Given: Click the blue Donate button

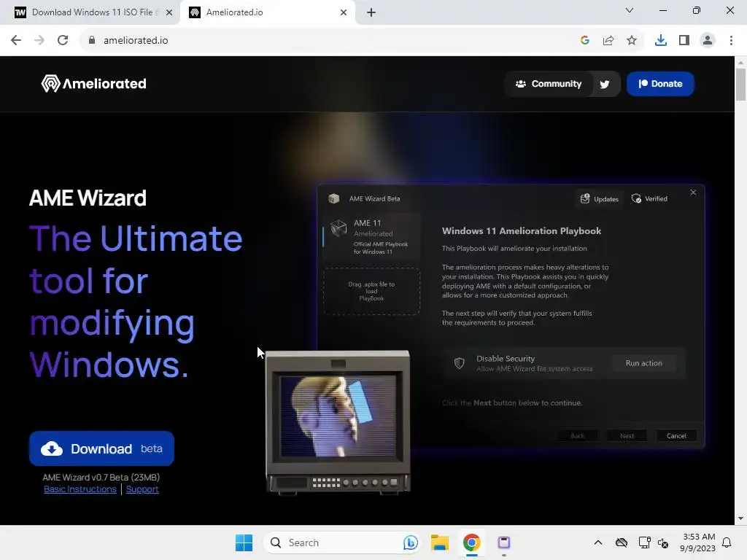Looking at the screenshot, I should click(660, 84).
